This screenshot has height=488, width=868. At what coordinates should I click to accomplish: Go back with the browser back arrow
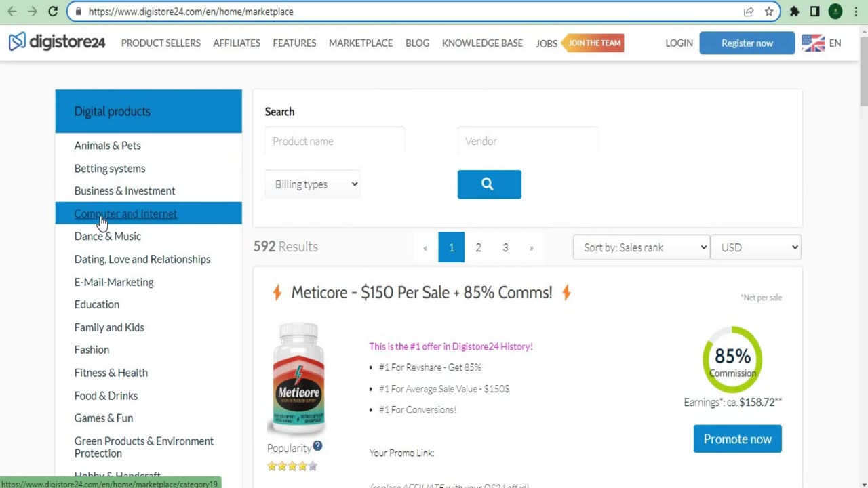coord(12,12)
